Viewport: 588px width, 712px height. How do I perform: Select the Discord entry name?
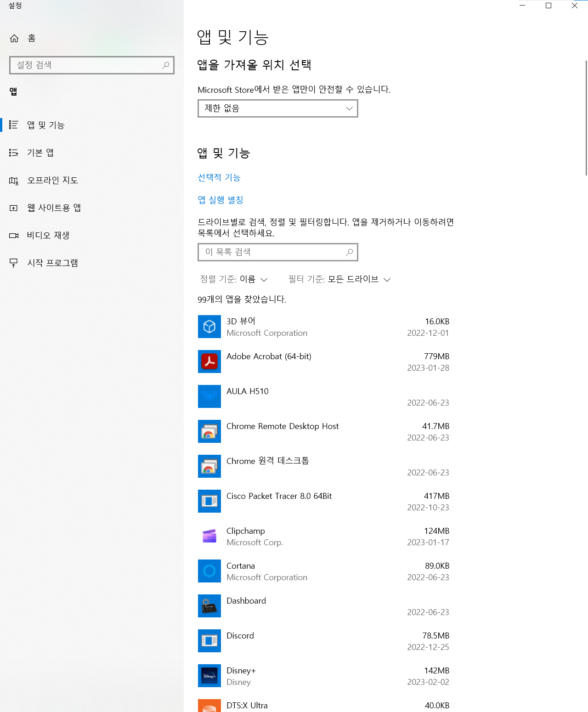pyautogui.click(x=240, y=636)
